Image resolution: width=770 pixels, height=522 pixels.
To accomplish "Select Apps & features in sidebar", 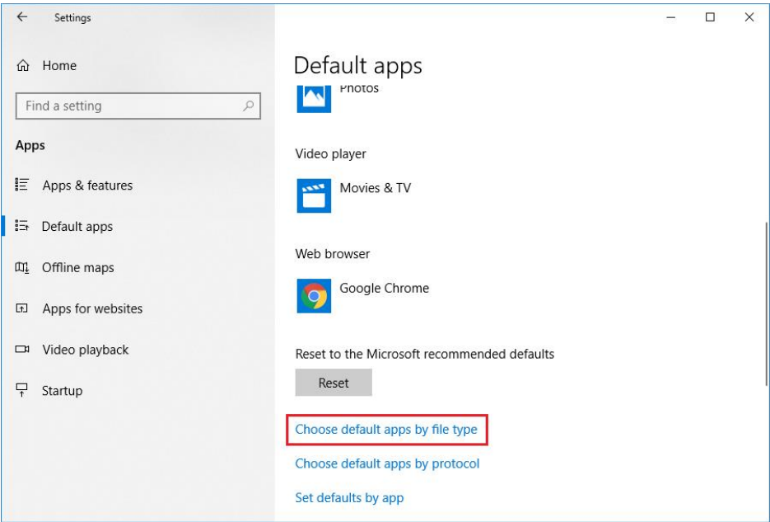I will pyautogui.click(x=87, y=185).
